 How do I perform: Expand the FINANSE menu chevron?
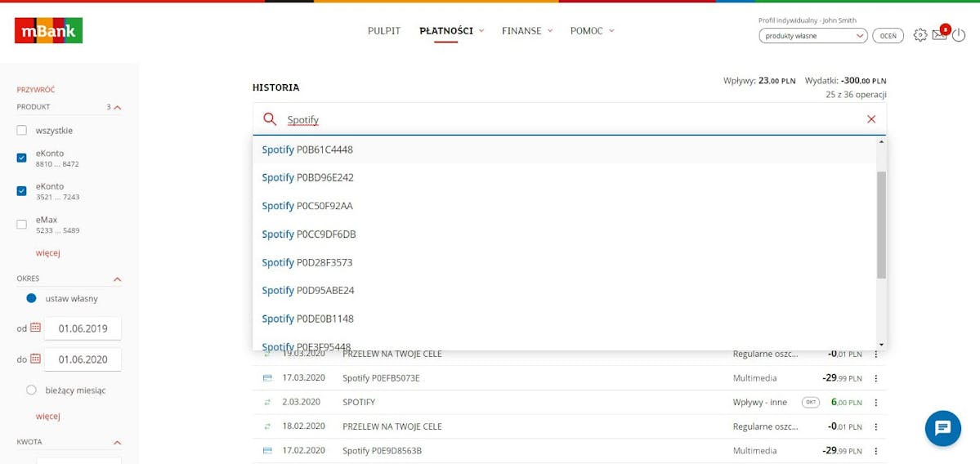[x=550, y=30]
